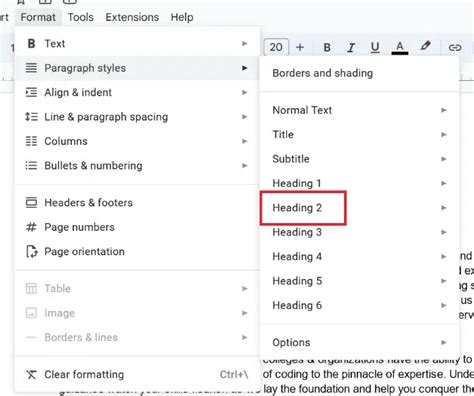
Task: Expand the arrow beside Heading 2
Action: coord(444,208)
